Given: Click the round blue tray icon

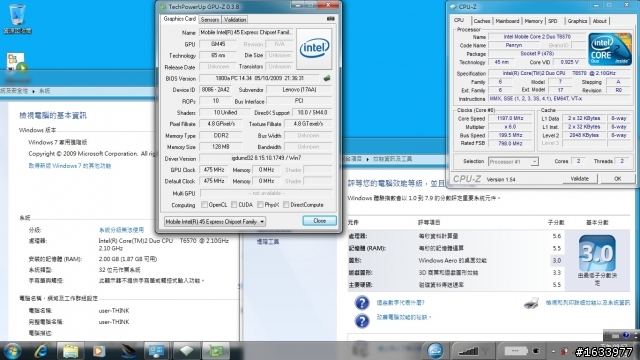Looking at the screenshot, I should (435, 351).
